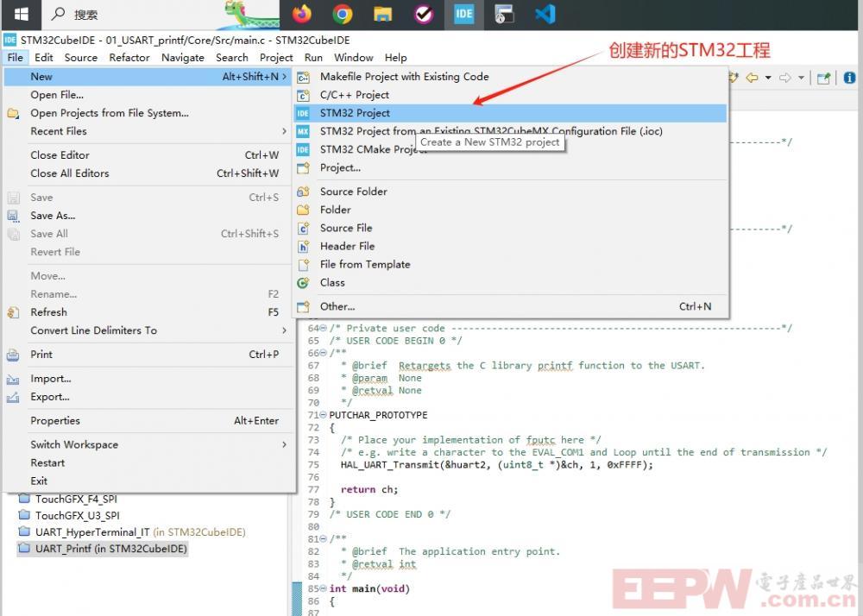Open the Forward history dropdown arrow
The image size is (863, 616).
click(802, 78)
